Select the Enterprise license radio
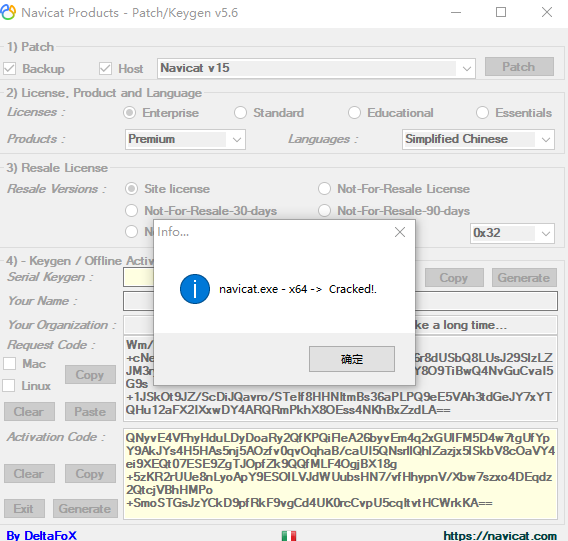568x541 pixels. (x=130, y=113)
